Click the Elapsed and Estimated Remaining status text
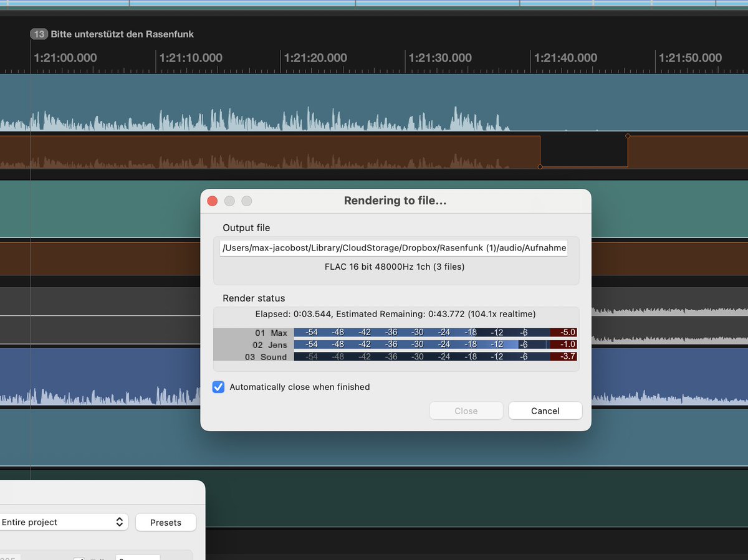748x560 pixels. tap(395, 314)
